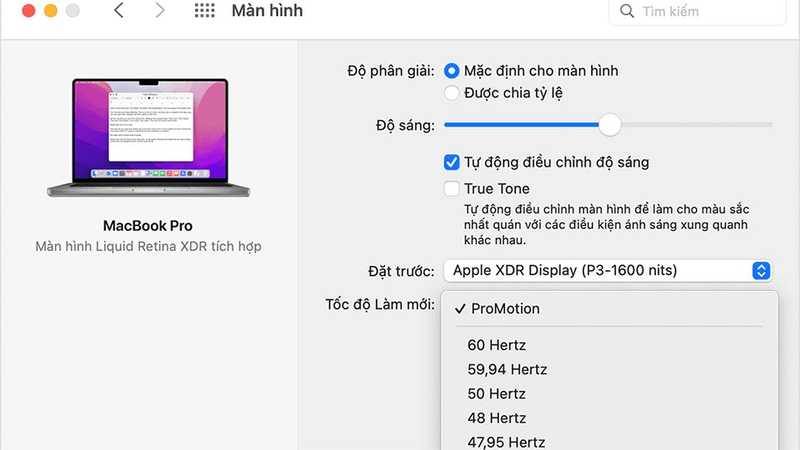Click the MacBook Pro display thumbnail
Image resolution: width=800 pixels, height=450 pixels.
[148, 138]
